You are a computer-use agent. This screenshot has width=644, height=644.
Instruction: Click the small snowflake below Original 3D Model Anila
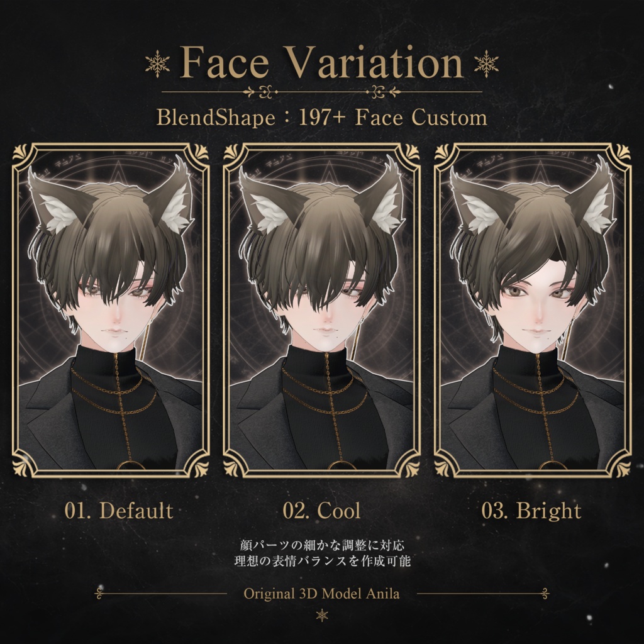click(x=323, y=615)
